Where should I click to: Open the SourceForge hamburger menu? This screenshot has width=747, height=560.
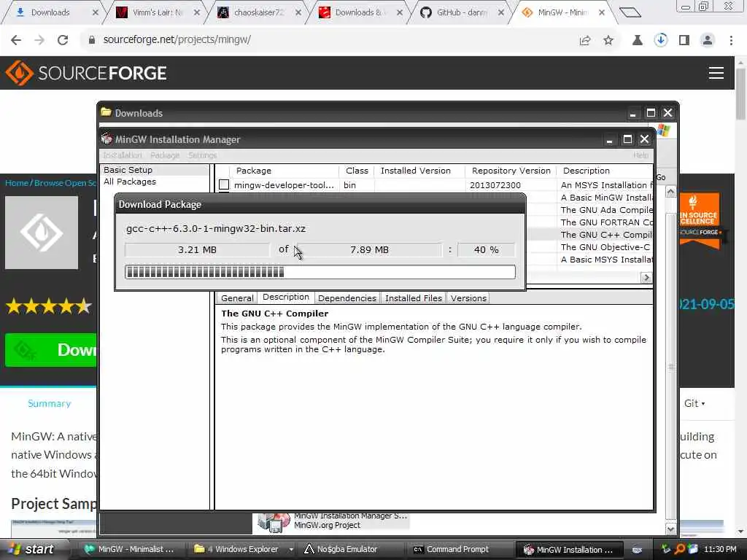716,73
